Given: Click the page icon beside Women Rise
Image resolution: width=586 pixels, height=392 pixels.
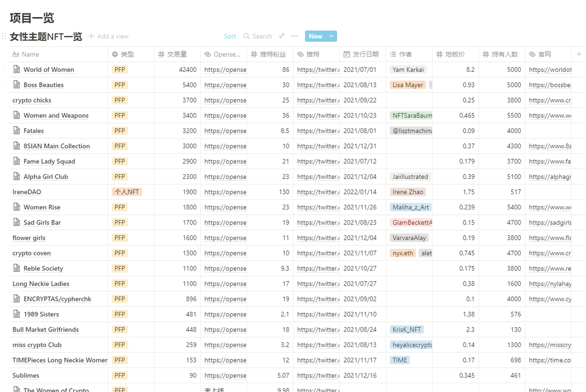Looking at the screenshot, I should pyautogui.click(x=17, y=207).
